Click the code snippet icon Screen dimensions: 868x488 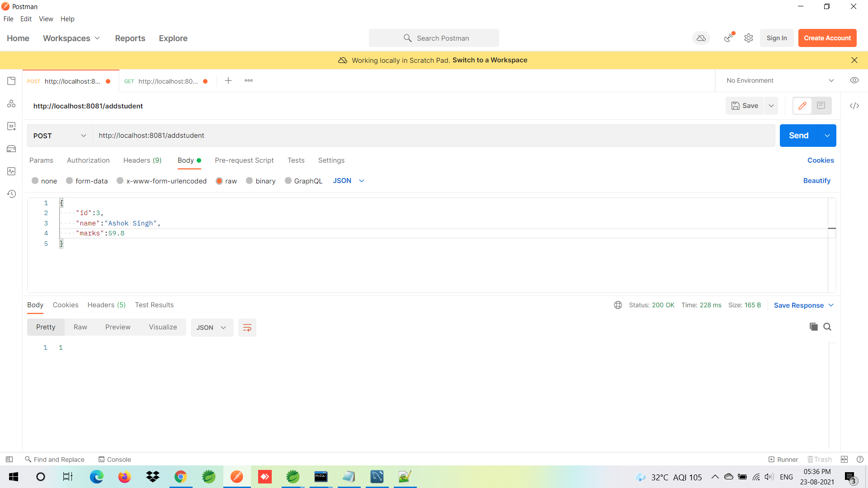(x=854, y=106)
